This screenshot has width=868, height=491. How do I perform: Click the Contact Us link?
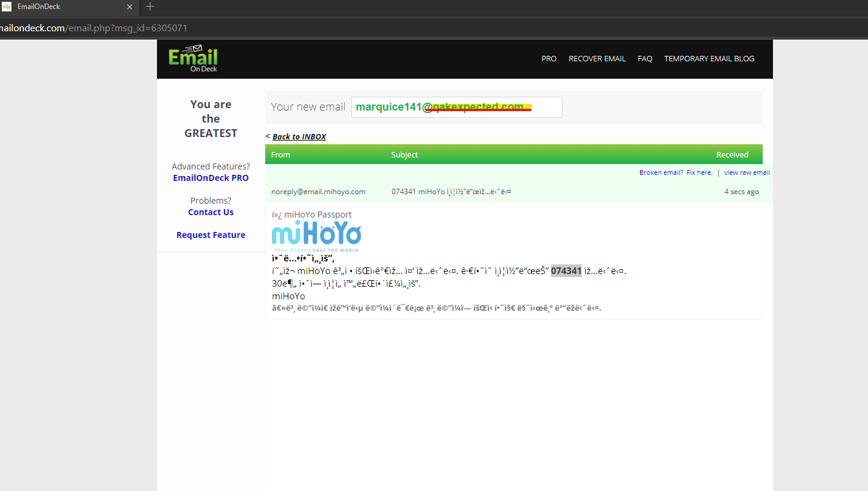(211, 212)
